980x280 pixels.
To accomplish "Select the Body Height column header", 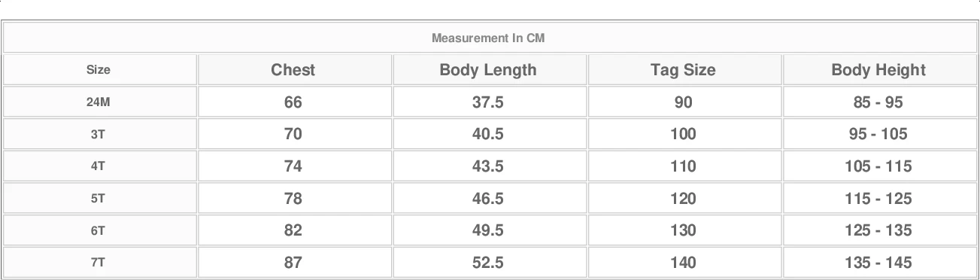I will [878, 70].
